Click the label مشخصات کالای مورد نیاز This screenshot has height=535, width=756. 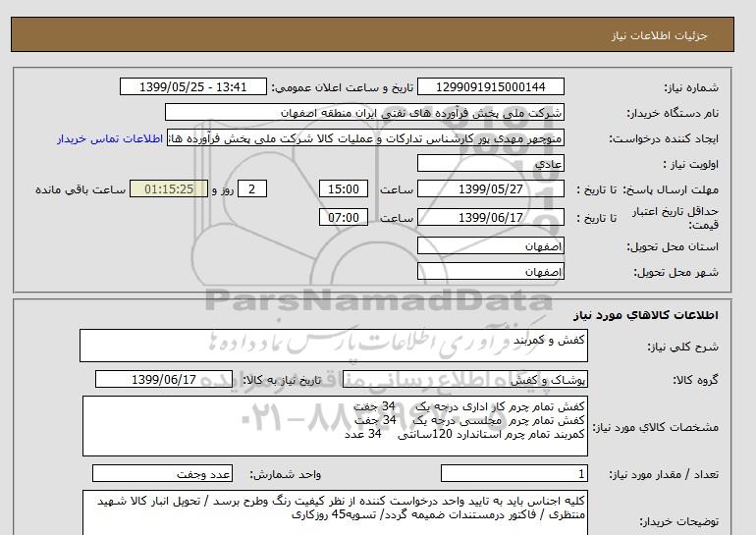(655, 427)
